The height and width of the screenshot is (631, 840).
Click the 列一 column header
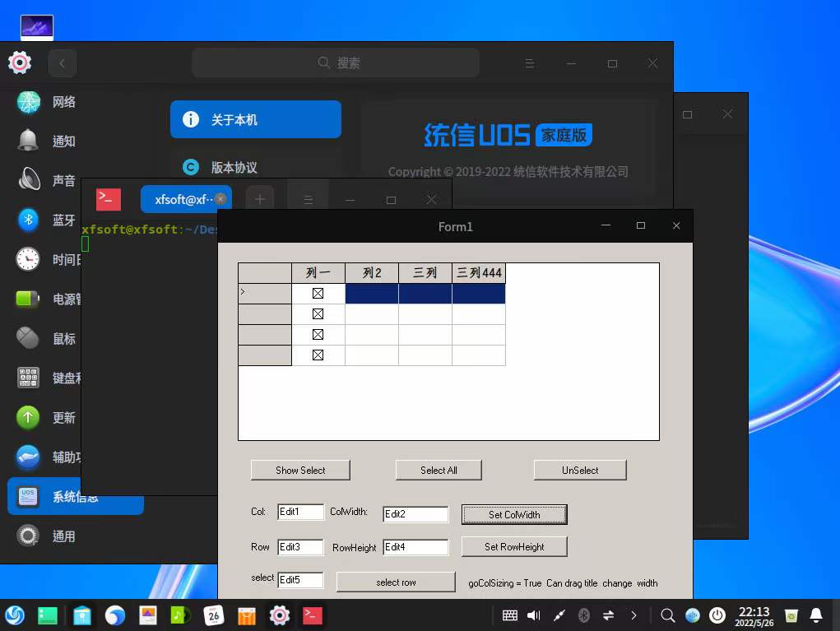click(318, 272)
